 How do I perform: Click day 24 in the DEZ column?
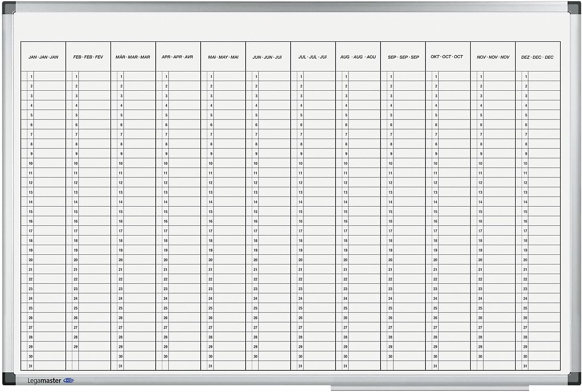(x=525, y=299)
